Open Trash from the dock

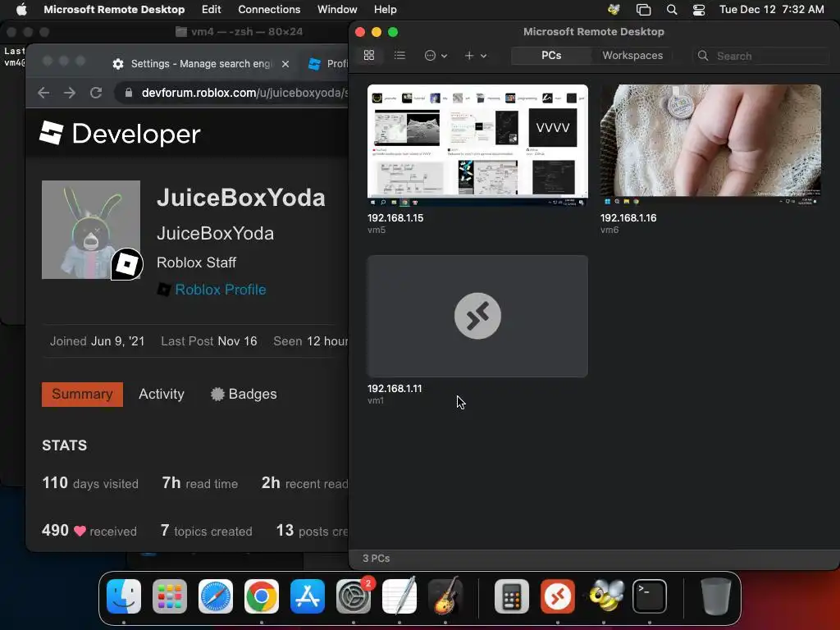point(715,596)
